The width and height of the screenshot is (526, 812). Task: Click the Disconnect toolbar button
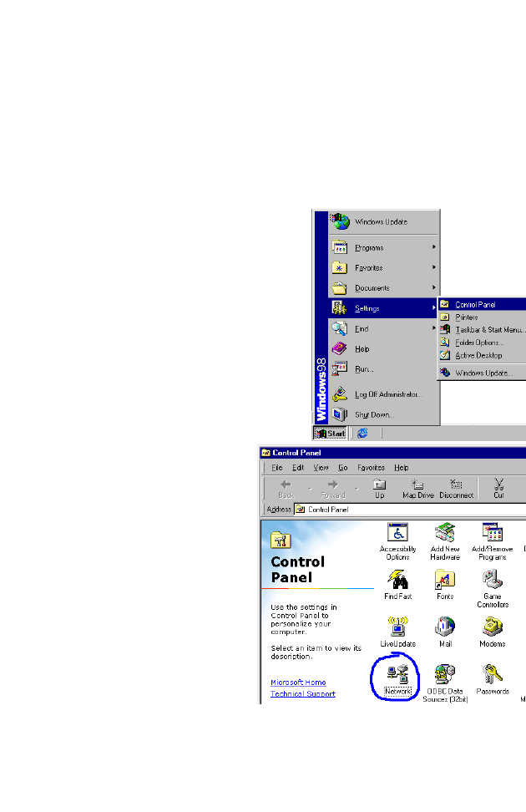[456, 489]
